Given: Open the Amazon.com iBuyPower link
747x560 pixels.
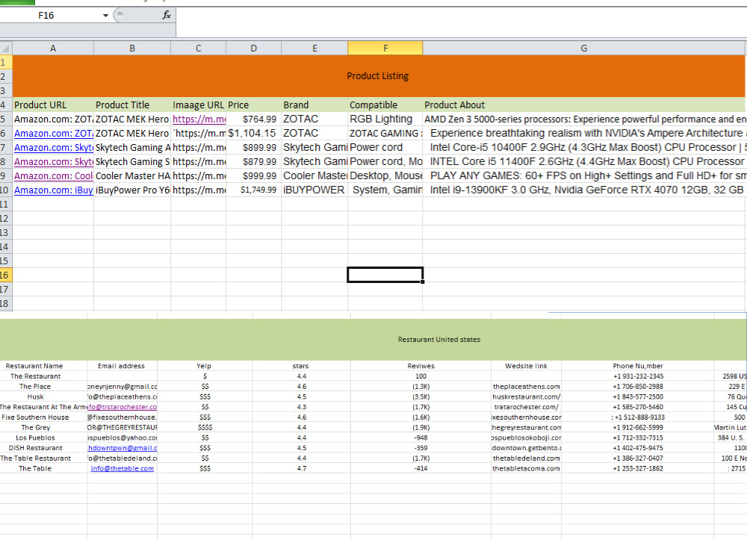Looking at the screenshot, I should click(x=52, y=190).
